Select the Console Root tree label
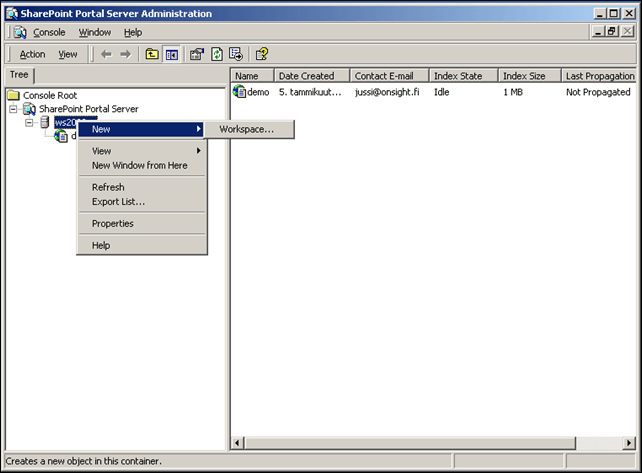This screenshot has width=642, height=473. tap(50, 95)
